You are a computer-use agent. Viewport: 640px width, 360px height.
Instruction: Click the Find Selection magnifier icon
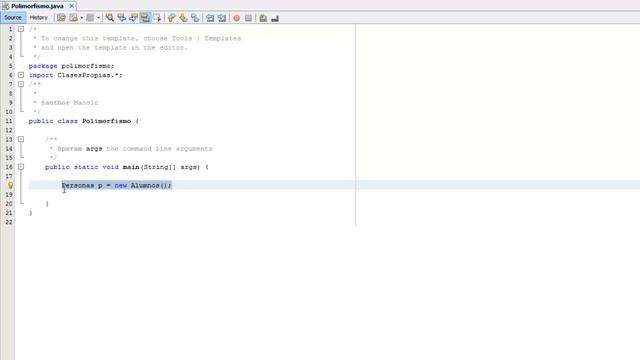click(x=110, y=18)
